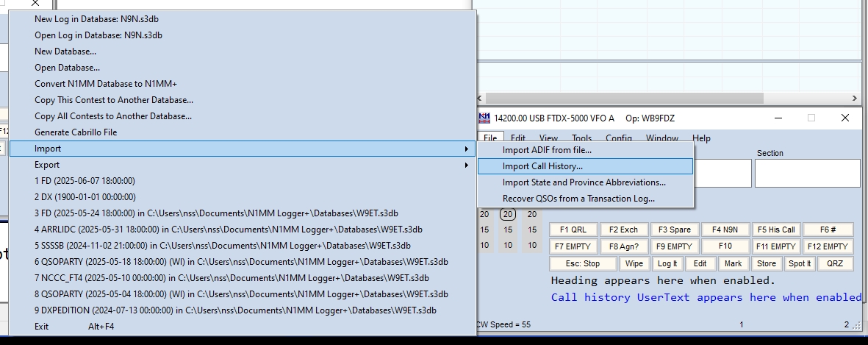Choose Recover QSOs from a Transaction Log

[578, 199]
